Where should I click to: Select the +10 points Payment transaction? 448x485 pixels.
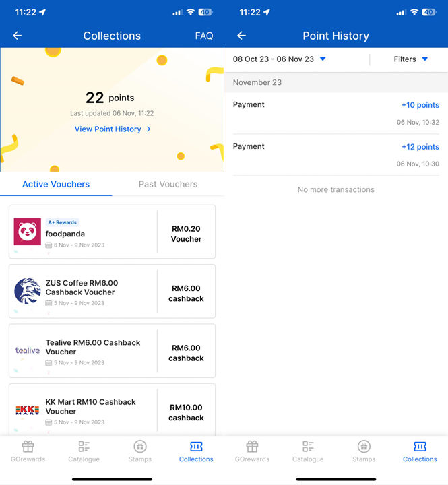point(335,113)
